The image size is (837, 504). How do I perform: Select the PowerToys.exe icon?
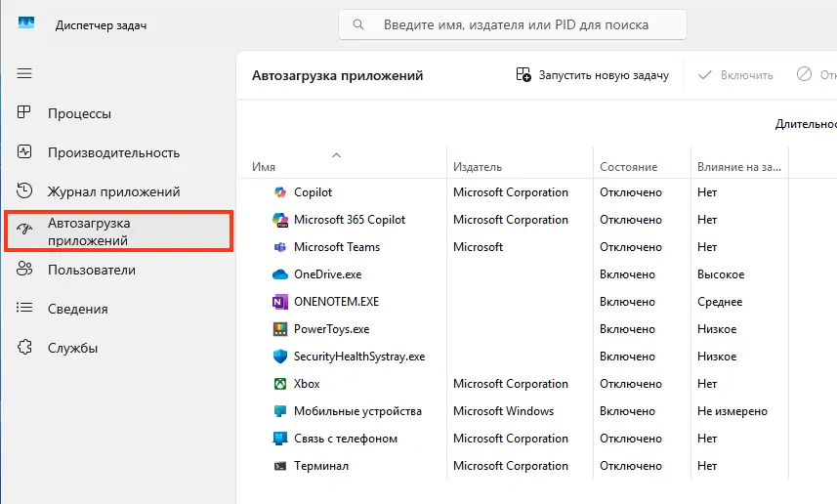(279, 329)
